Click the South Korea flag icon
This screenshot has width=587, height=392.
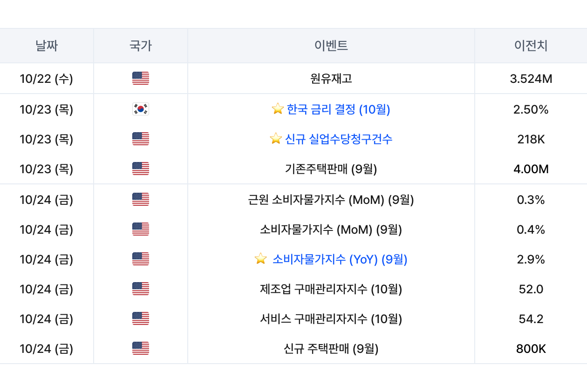140,109
